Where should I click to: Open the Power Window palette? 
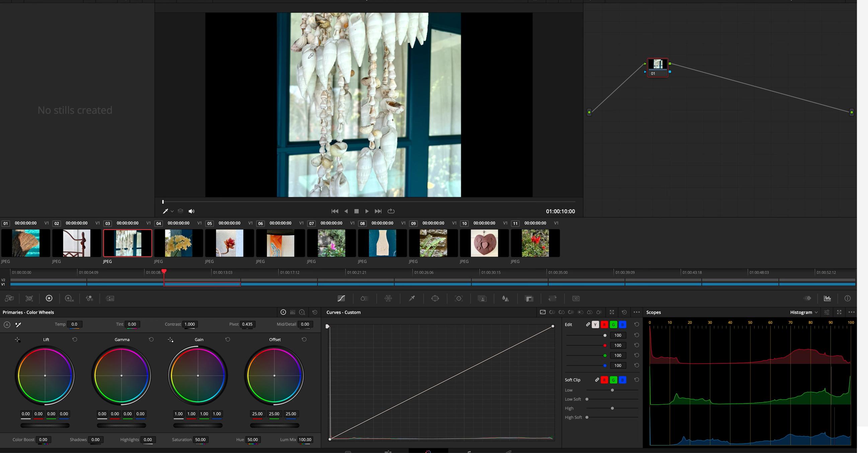pyautogui.click(x=435, y=299)
